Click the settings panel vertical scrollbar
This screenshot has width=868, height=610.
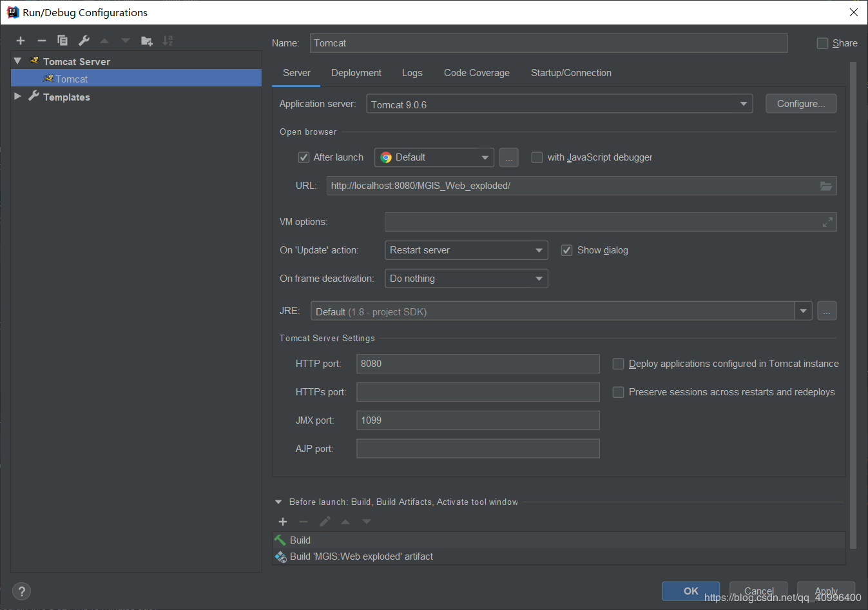point(853,305)
